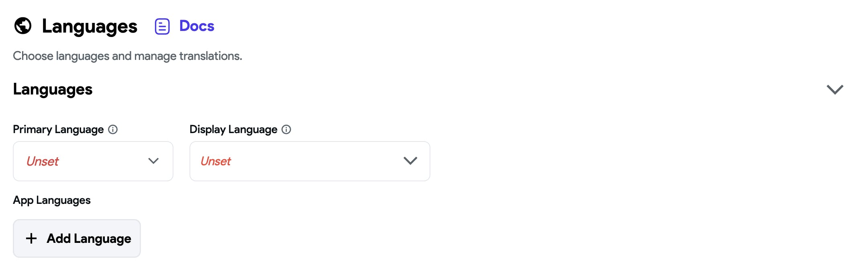Click the Primary Language field label
The image size is (868, 271).
click(58, 129)
